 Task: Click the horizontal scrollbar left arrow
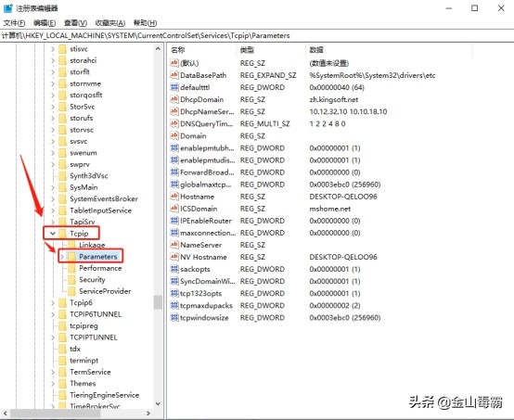coord(6,414)
